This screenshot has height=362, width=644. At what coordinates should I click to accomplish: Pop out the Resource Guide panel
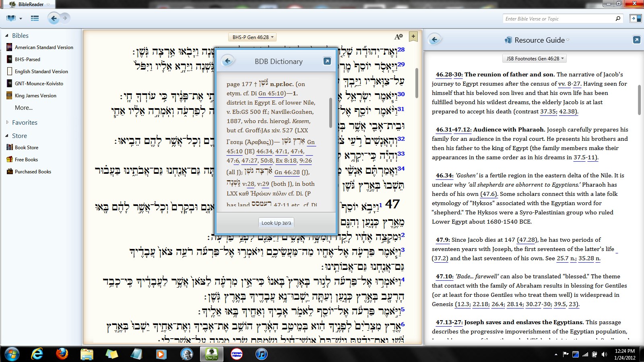(x=636, y=40)
